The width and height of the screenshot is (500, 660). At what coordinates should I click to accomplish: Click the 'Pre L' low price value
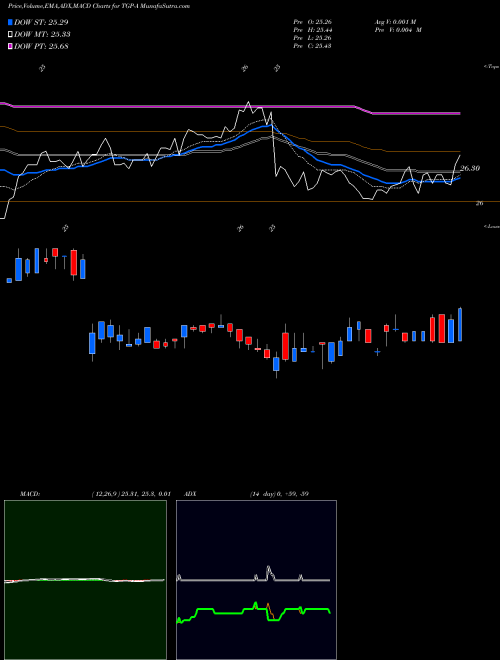click(312, 38)
